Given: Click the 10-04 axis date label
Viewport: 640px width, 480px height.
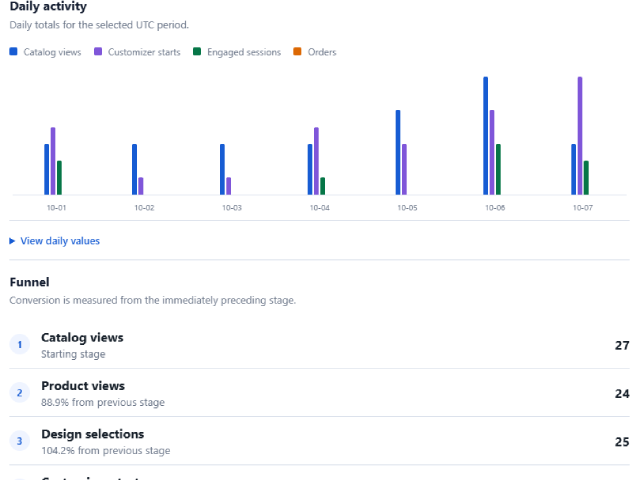Looking at the screenshot, I should point(320,208).
